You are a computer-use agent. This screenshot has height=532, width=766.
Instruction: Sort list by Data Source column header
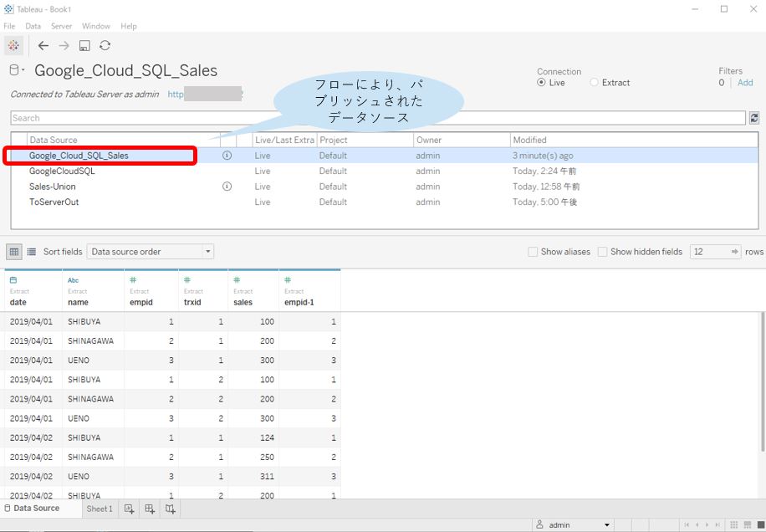pyautogui.click(x=124, y=141)
